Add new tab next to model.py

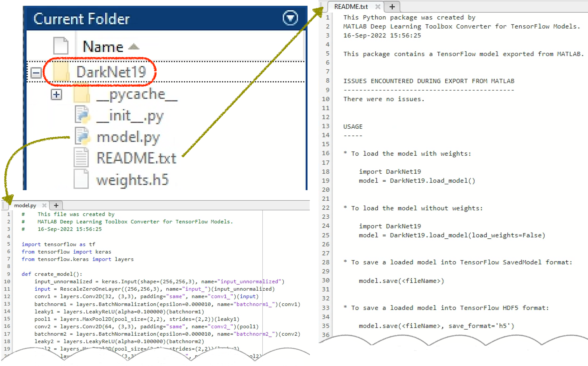click(56, 205)
